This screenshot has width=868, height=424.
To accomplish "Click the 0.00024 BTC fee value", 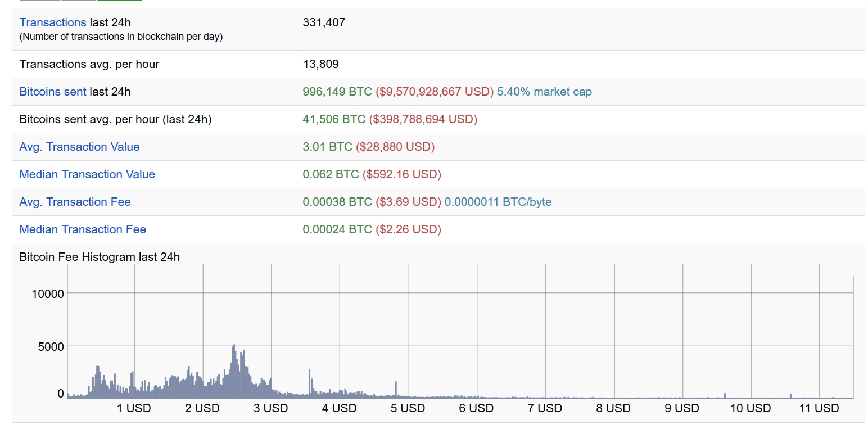I will 337,229.
